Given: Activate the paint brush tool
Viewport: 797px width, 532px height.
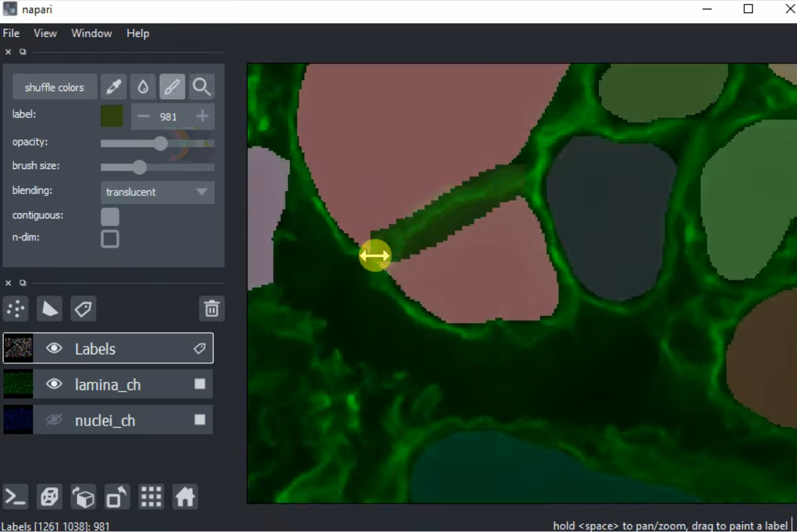Looking at the screenshot, I should pyautogui.click(x=172, y=87).
